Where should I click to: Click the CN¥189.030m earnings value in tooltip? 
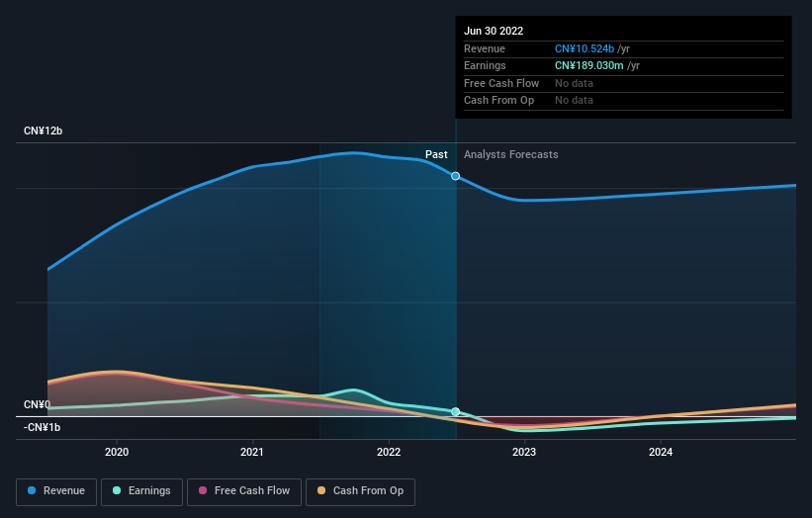point(588,65)
